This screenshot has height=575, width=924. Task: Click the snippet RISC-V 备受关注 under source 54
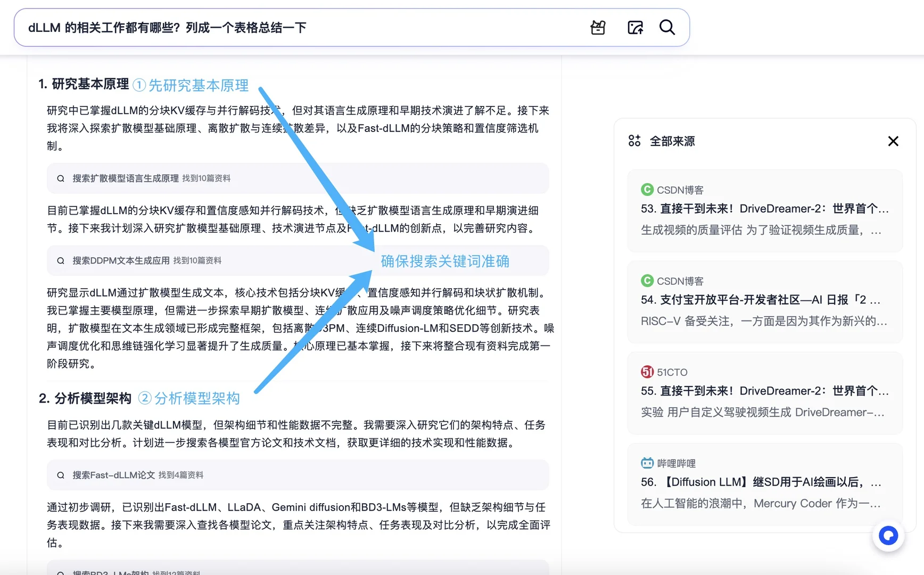764,321
